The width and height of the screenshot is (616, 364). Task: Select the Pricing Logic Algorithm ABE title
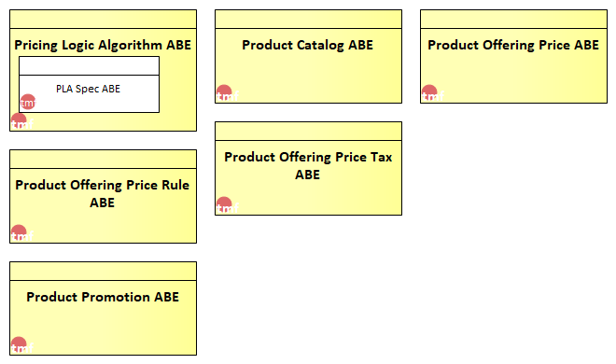point(103,45)
